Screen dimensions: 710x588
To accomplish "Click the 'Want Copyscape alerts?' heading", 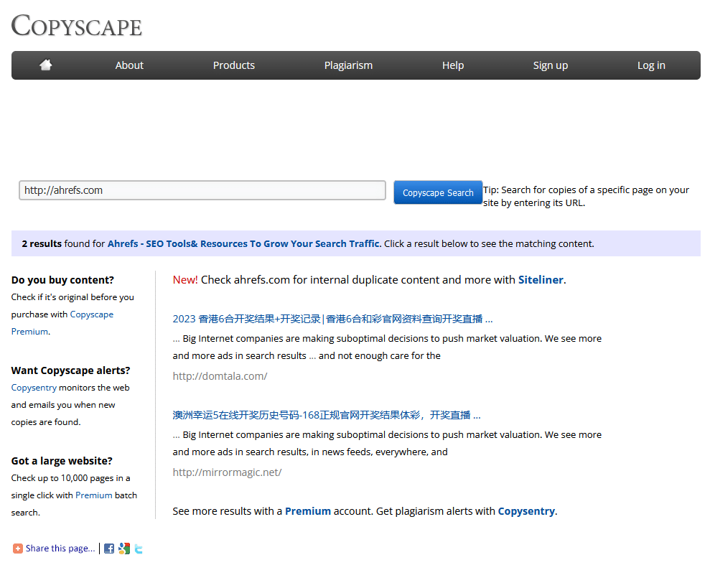I will pos(70,370).
